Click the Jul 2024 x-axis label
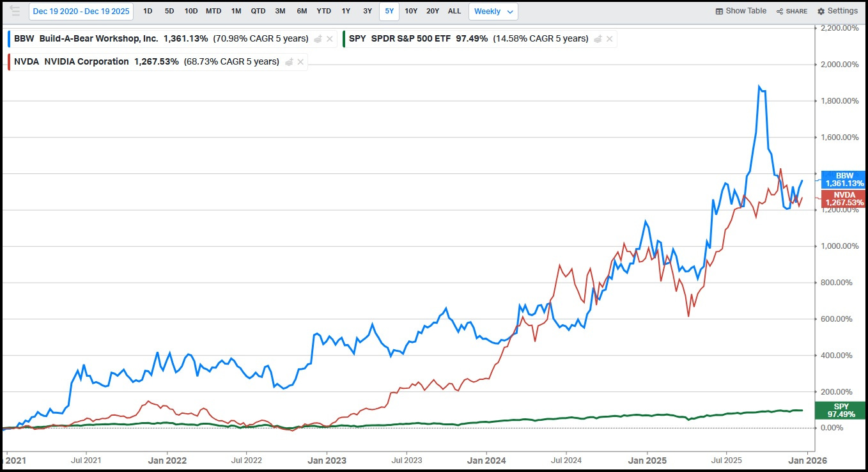 pyautogui.click(x=567, y=460)
